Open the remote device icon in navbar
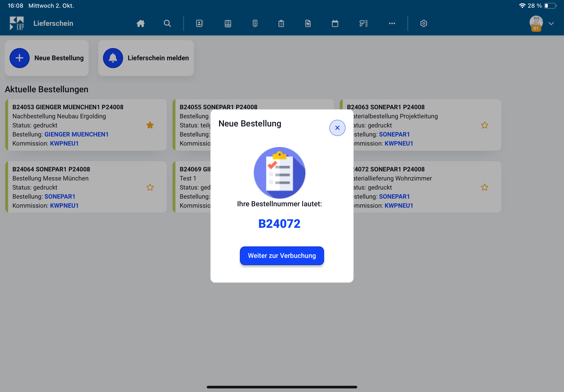The image size is (564, 392). (x=255, y=23)
